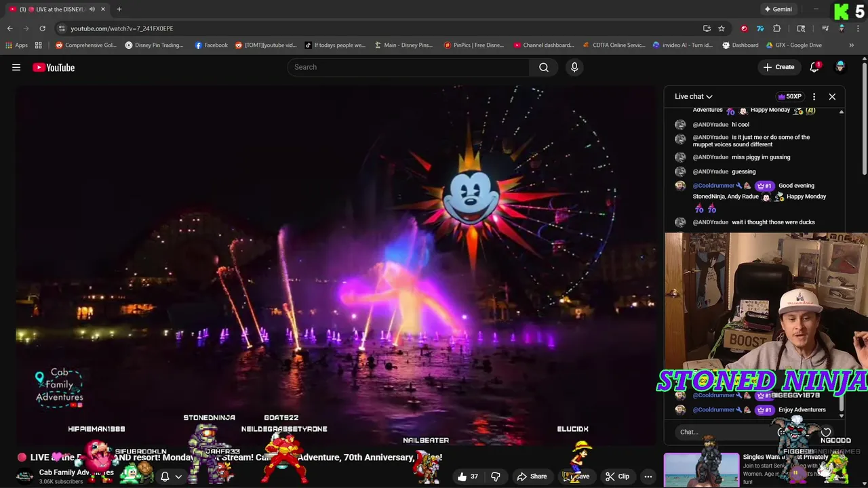868x488 pixels.
Task: Open Chrome media controls icon
Action: 825,28
